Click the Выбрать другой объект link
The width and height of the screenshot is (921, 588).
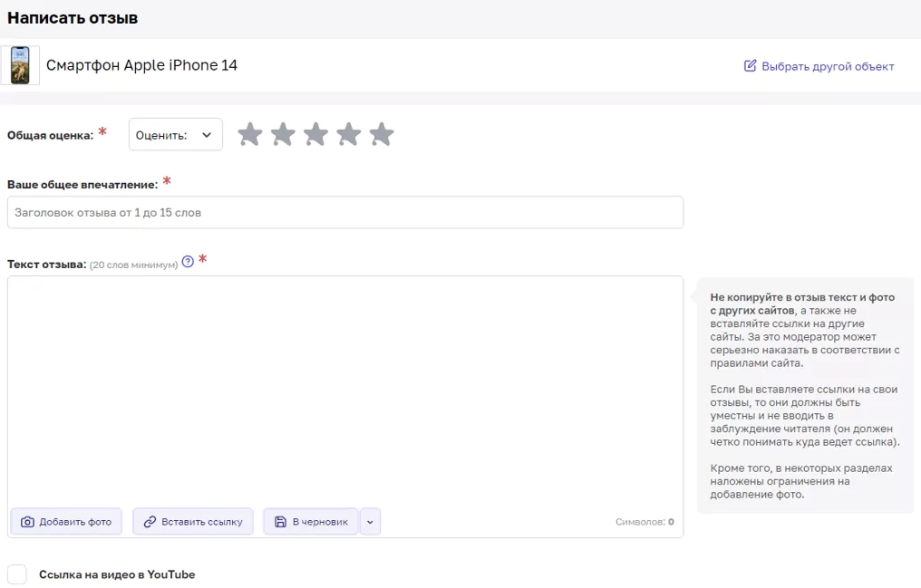coord(819,66)
